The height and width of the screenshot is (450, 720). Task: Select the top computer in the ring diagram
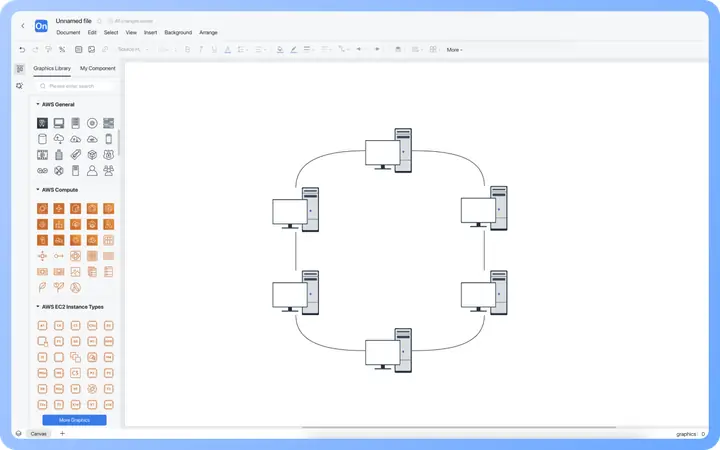388,150
